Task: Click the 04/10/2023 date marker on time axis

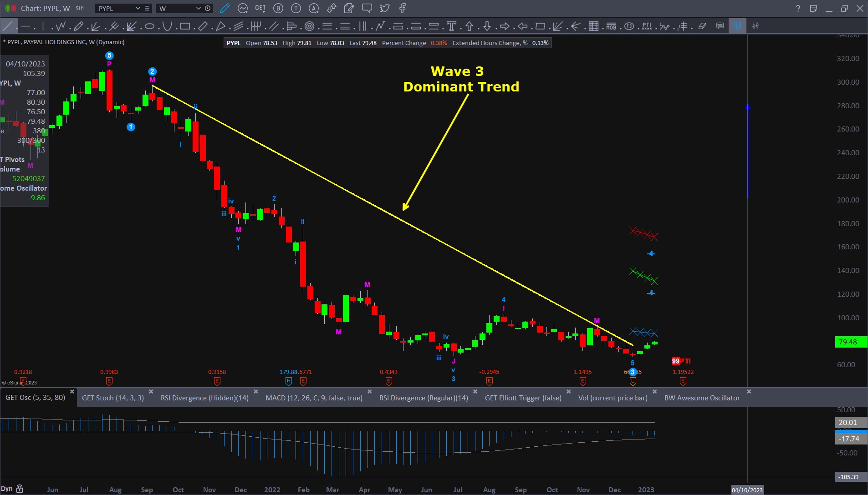Action: point(747,490)
